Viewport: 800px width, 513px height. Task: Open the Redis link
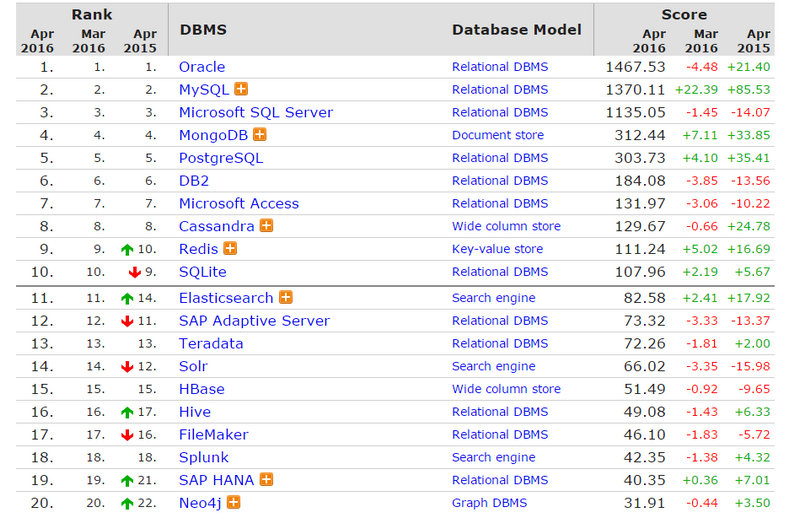(x=198, y=249)
